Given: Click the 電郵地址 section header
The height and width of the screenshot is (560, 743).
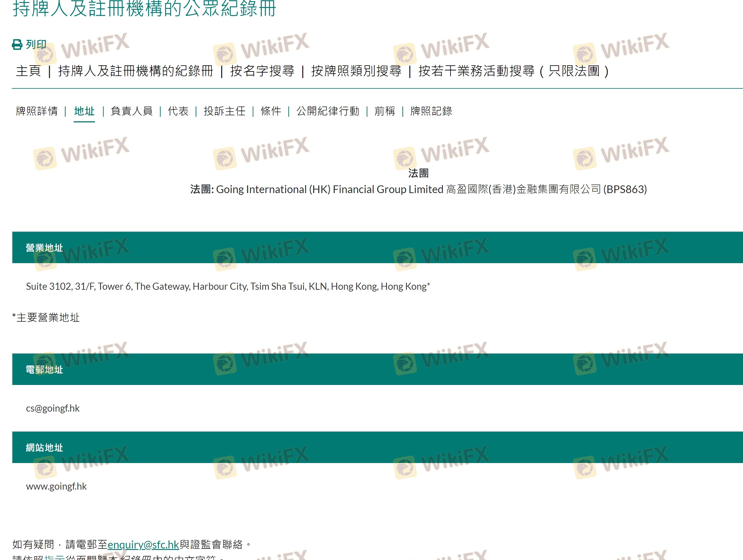Looking at the screenshot, I should [44, 370].
